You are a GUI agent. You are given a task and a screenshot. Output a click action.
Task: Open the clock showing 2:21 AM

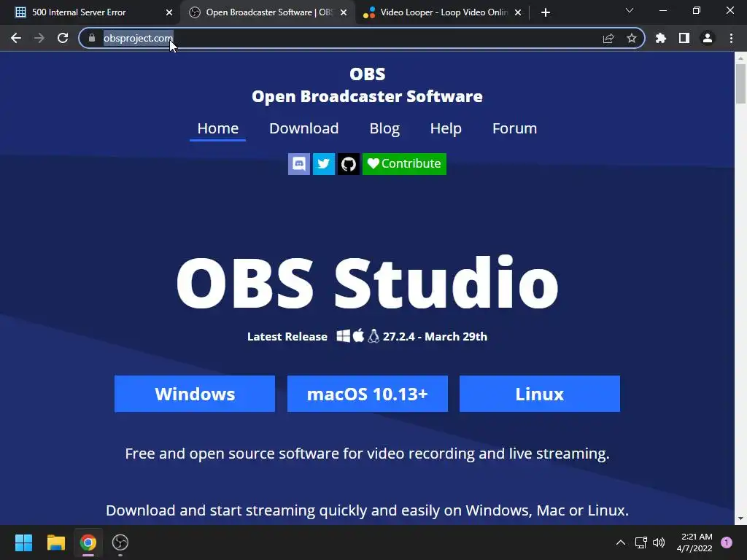[694, 542]
